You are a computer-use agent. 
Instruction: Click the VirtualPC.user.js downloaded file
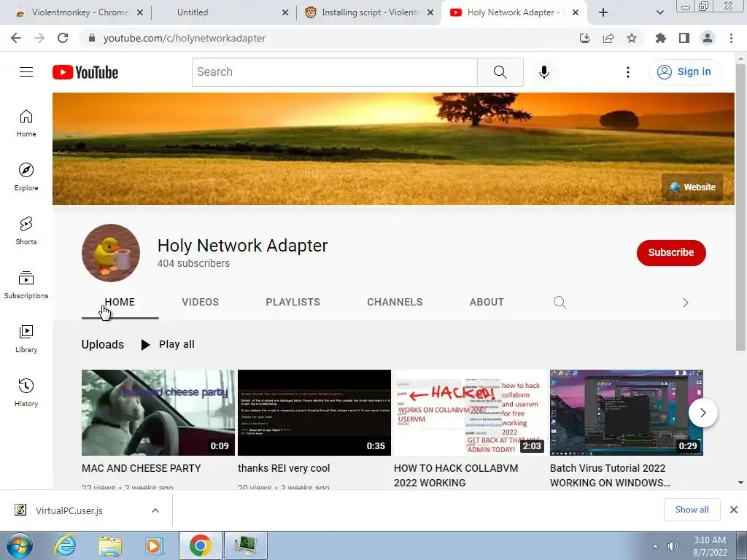point(69,510)
